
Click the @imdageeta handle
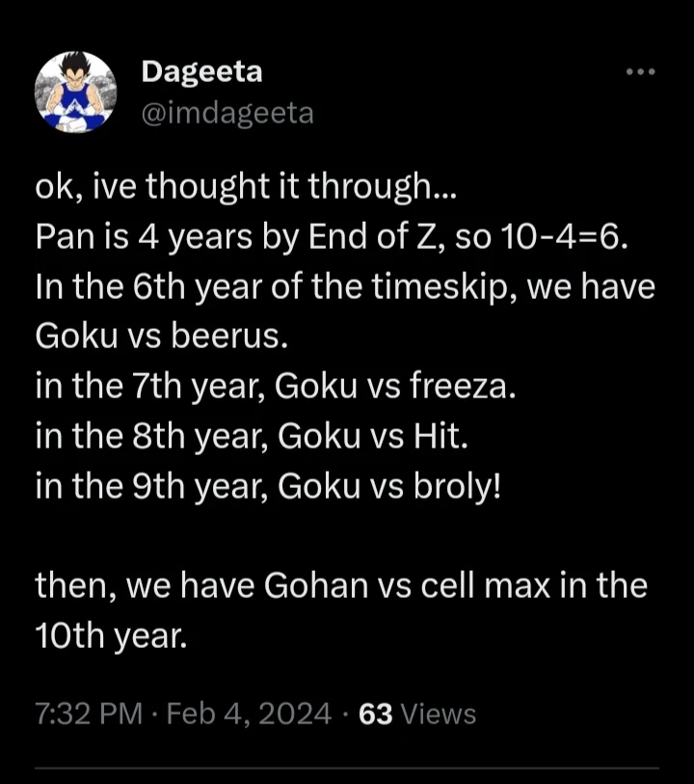click(228, 113)
